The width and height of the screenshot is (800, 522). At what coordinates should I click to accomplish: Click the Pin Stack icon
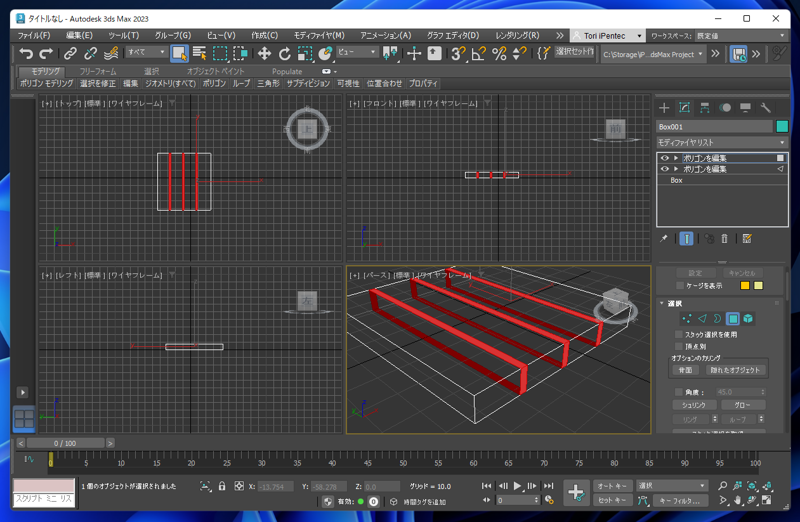point(663,238)
